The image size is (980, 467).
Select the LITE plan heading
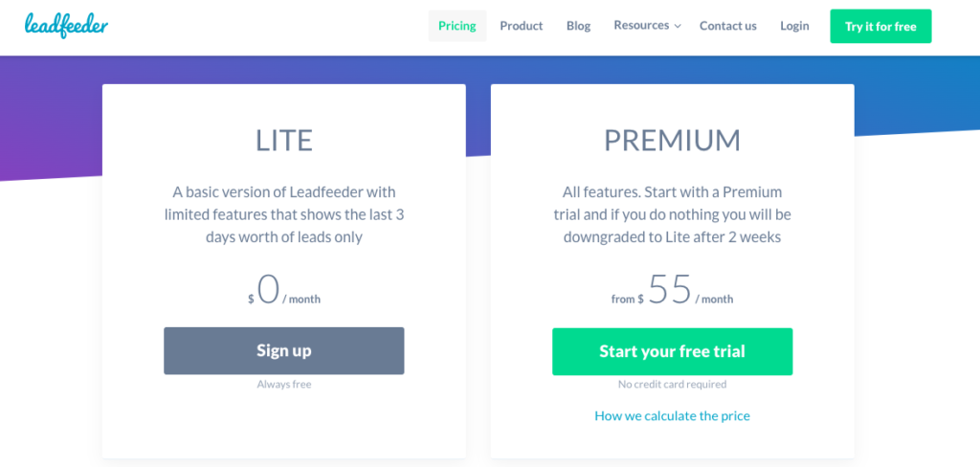coord(283,141)
